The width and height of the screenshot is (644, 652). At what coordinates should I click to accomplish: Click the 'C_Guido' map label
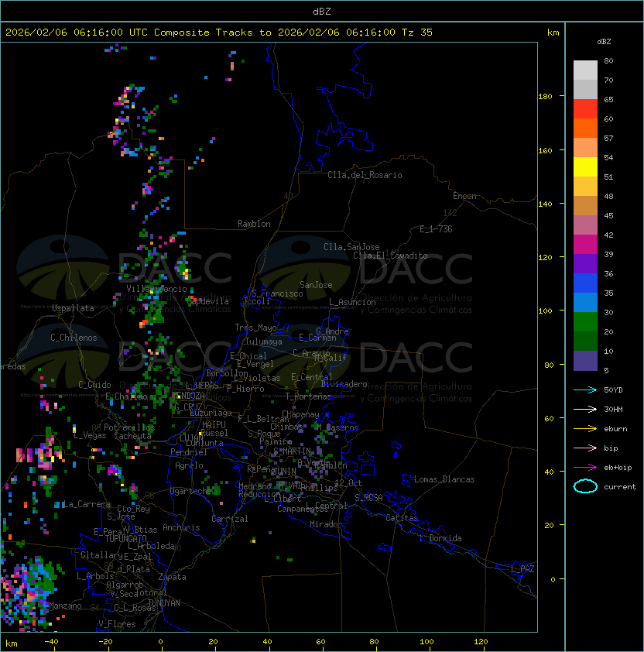pos(94,385)
